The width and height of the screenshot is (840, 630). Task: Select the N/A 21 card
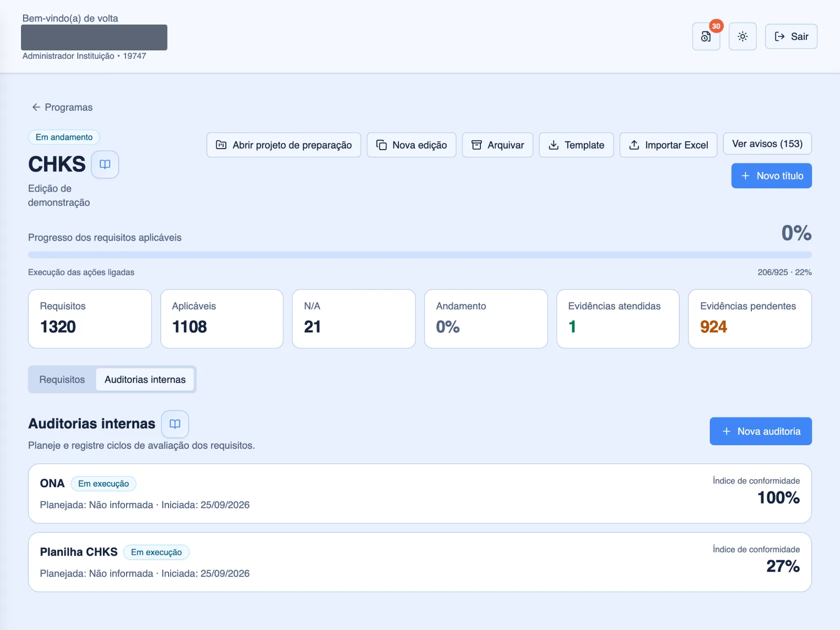pyautogui.click(x=354, y=319)
